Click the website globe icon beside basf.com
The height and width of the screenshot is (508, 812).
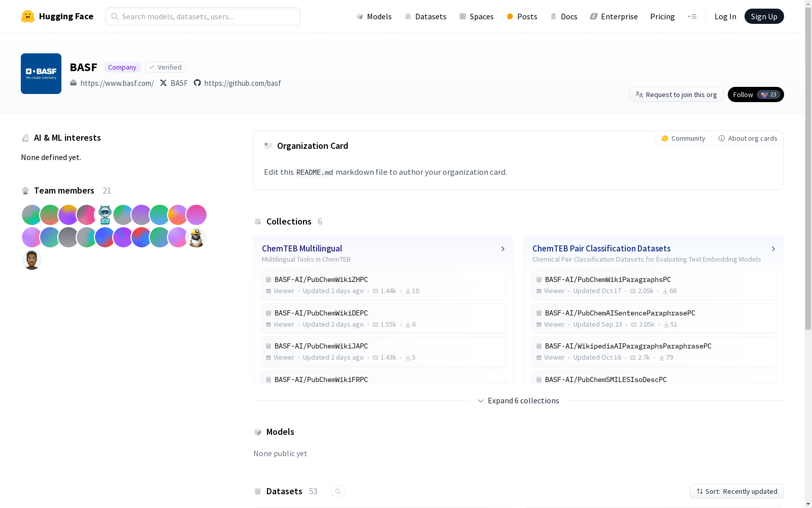tap(74, 83)
